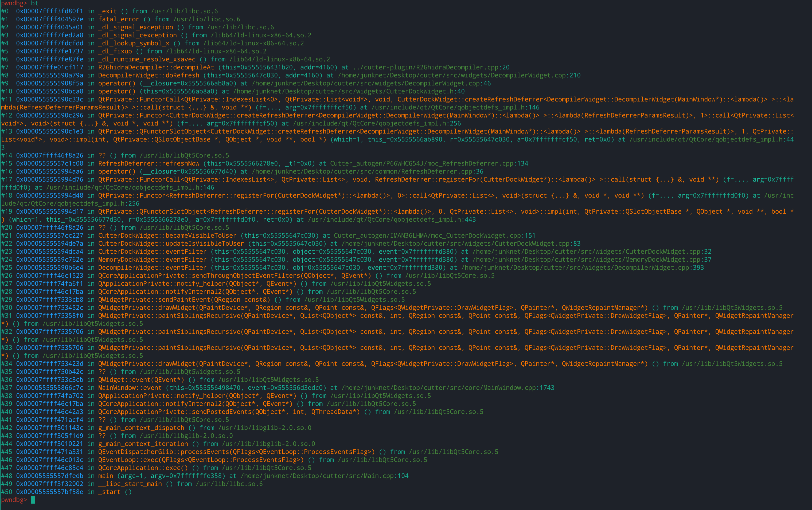Click _dl_fixup in frame #5
This screenshot has width=812, height=510.
click(x=115, y=51)
